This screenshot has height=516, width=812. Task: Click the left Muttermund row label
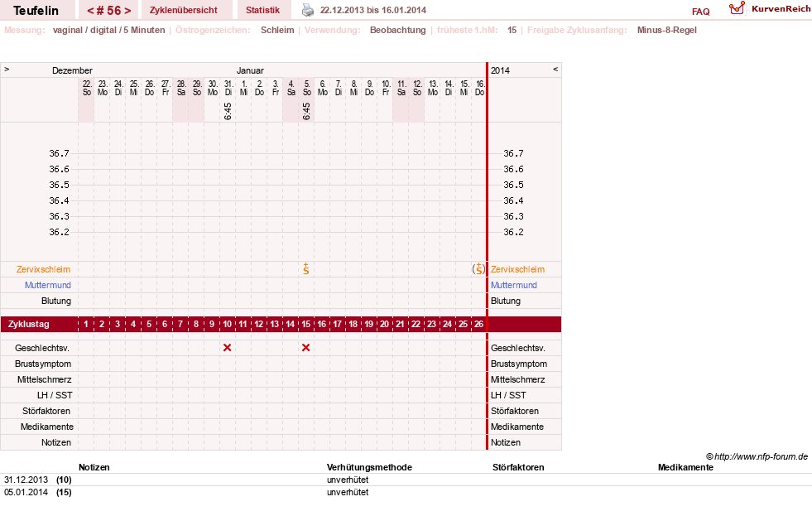pos(48,285)
